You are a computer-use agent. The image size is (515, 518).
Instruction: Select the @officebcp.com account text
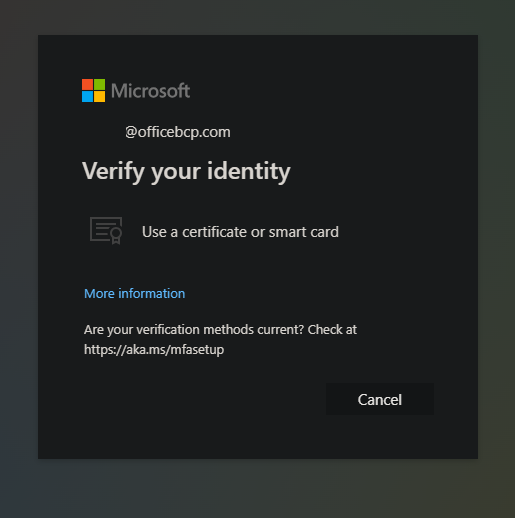pos(178,132)
